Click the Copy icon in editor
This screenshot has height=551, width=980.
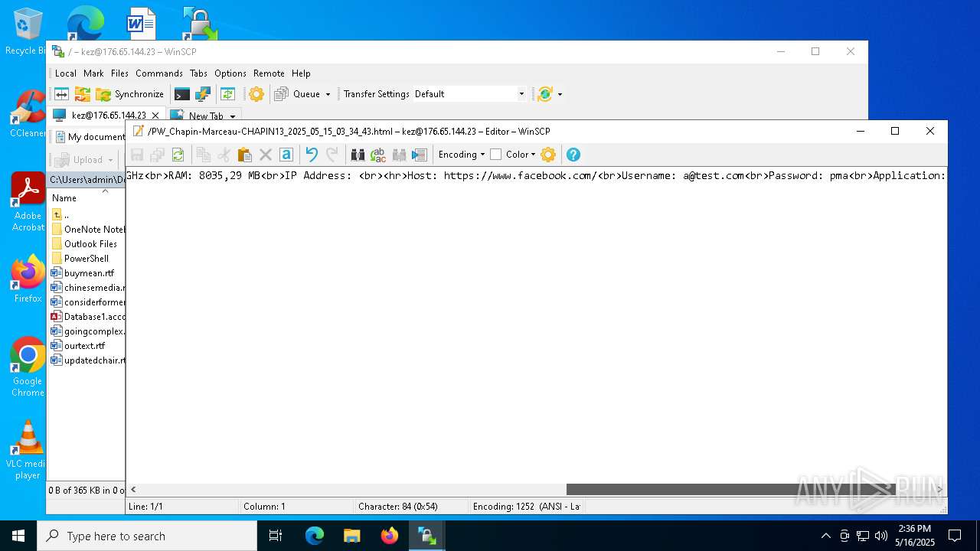(x=204, y=155)
